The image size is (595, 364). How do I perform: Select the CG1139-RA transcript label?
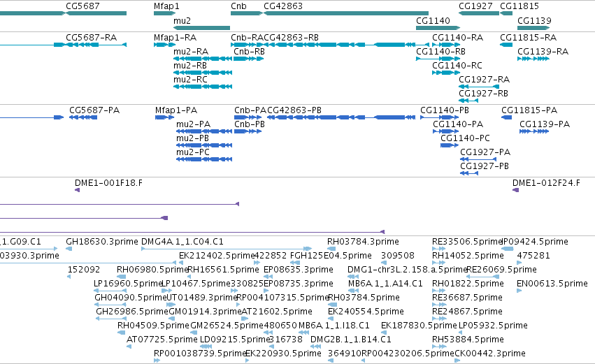[x=543, y=52]
